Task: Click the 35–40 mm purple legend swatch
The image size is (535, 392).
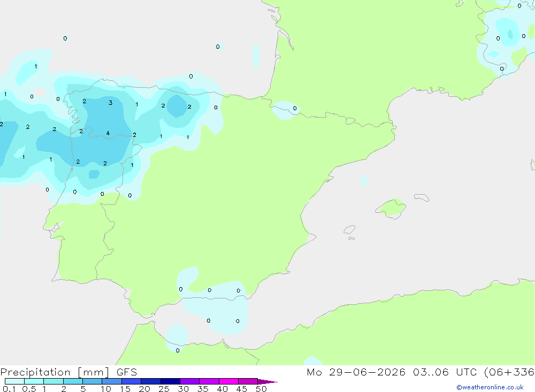Action: click(209, 381)
